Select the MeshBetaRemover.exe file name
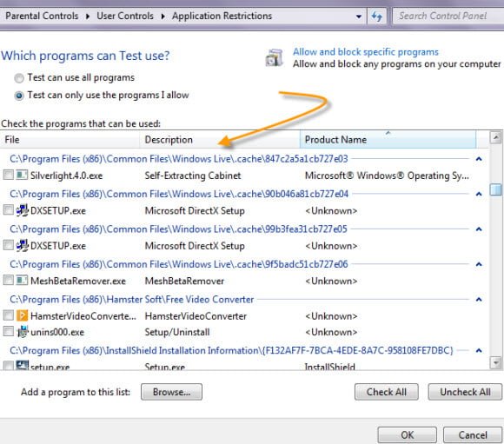504x444 pixels. pos(78,281)
